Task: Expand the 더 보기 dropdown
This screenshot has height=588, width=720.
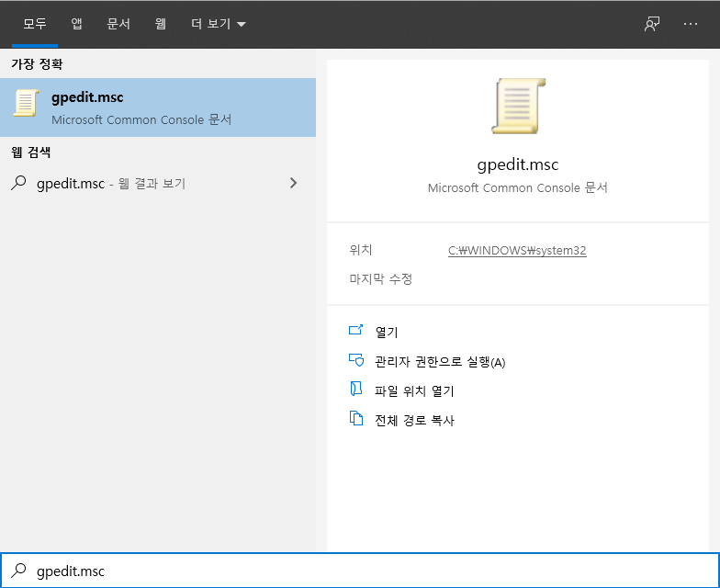Action: (219, 24)
